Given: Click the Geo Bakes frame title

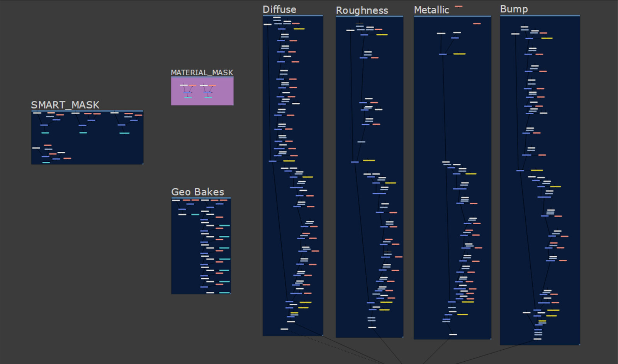Looking at the screenshot, I should pyautogui.click(x=197, y=192).
